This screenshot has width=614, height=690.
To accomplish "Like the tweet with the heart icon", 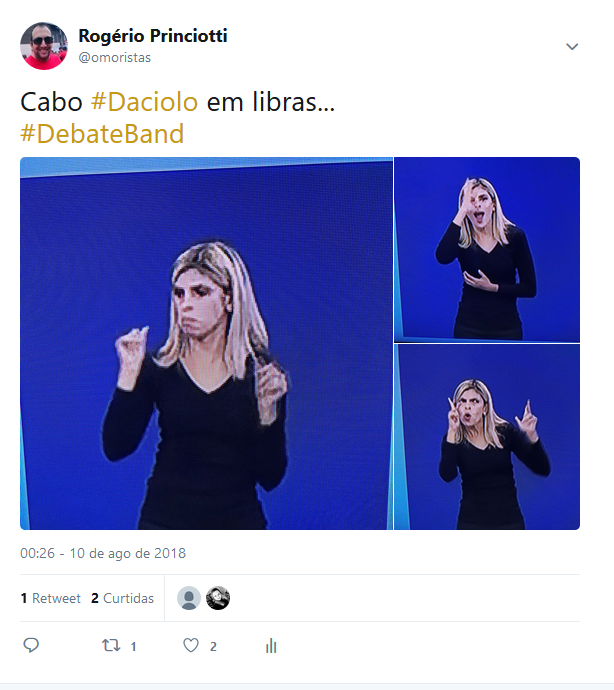I will pos(191,646).
